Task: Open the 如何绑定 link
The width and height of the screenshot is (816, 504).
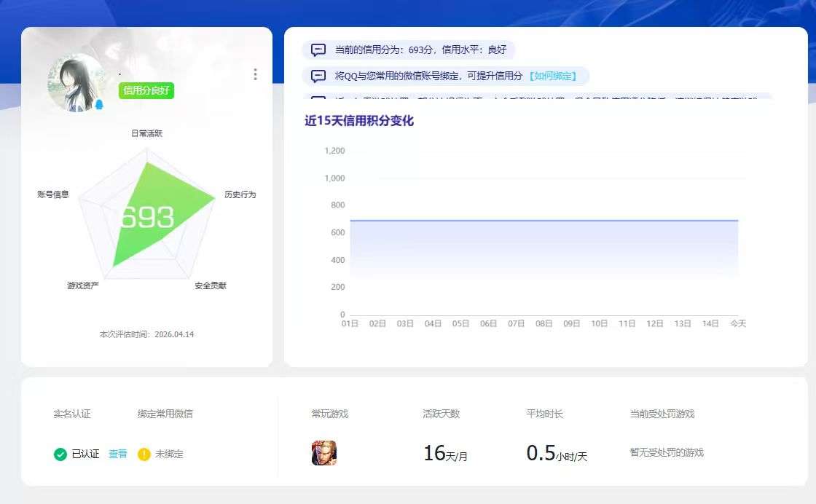Action: tap(553, 76)
